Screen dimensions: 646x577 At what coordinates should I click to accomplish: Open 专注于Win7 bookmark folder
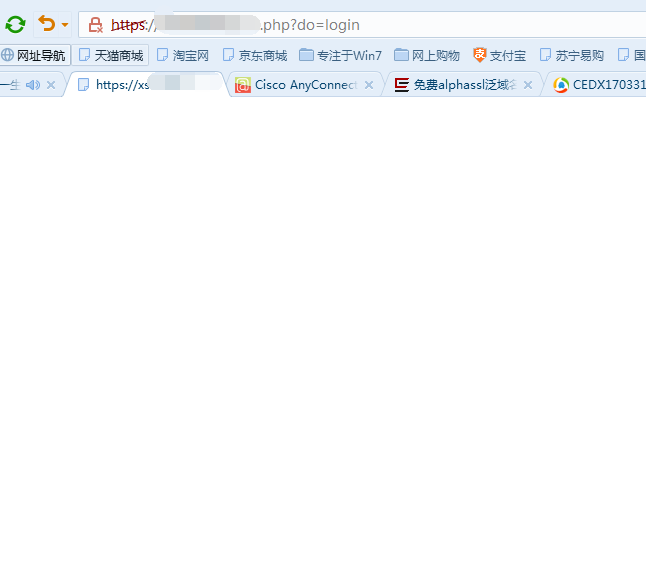coord(340,55)
